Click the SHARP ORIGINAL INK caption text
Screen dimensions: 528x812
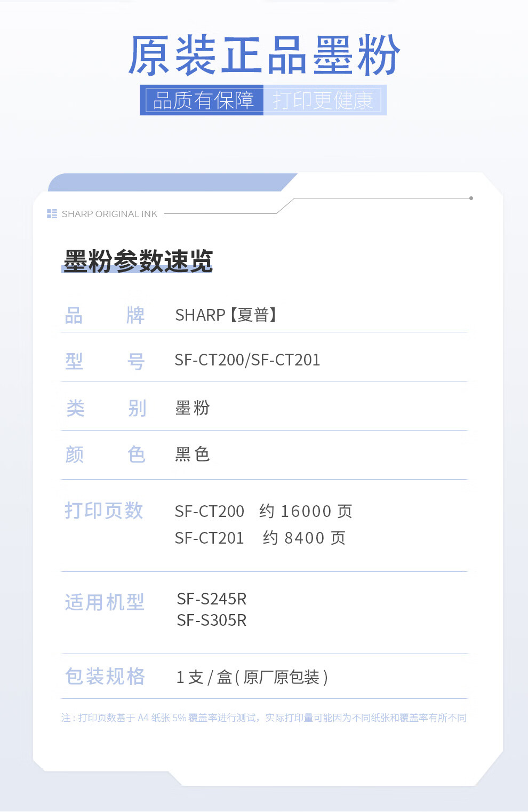click(109, 214)
